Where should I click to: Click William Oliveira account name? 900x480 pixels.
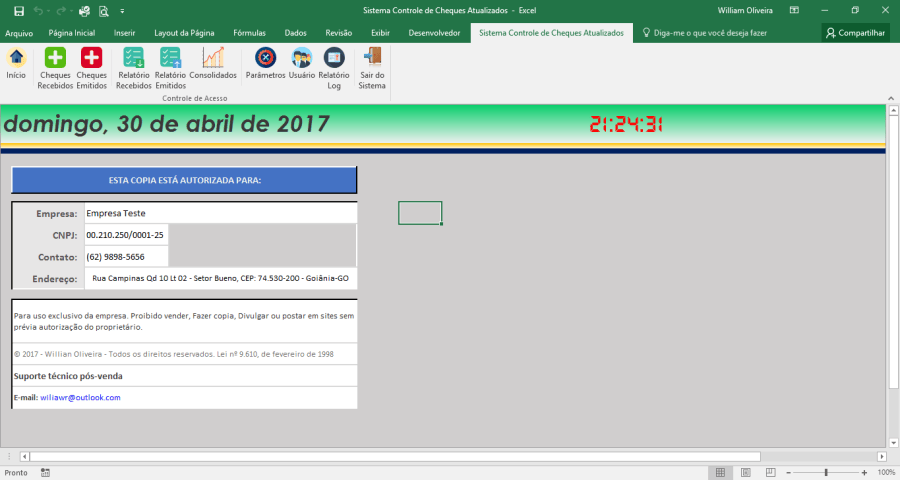click(745, 10)
